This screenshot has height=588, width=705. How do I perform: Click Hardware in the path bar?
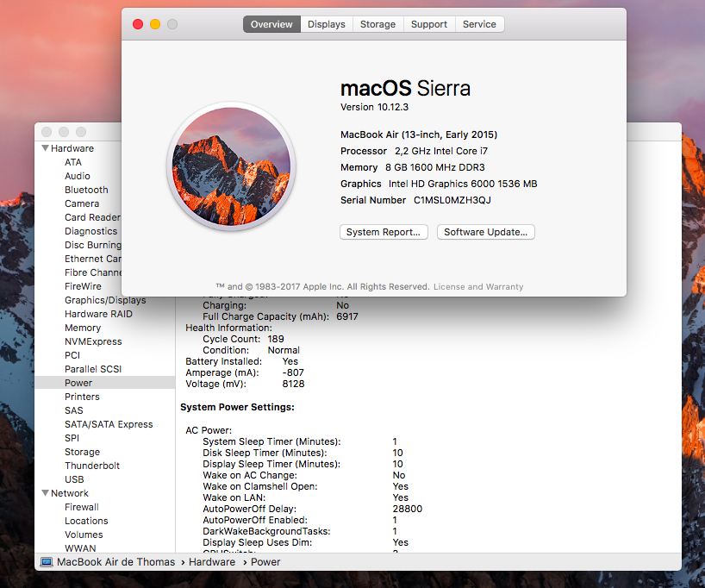pyautogui.click(x=212, y=562)
